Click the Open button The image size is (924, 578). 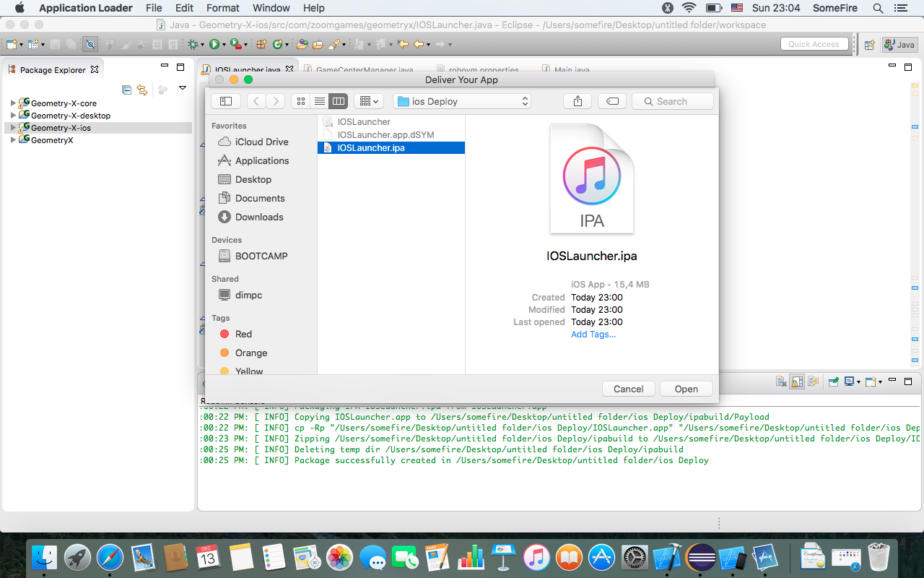686,389
